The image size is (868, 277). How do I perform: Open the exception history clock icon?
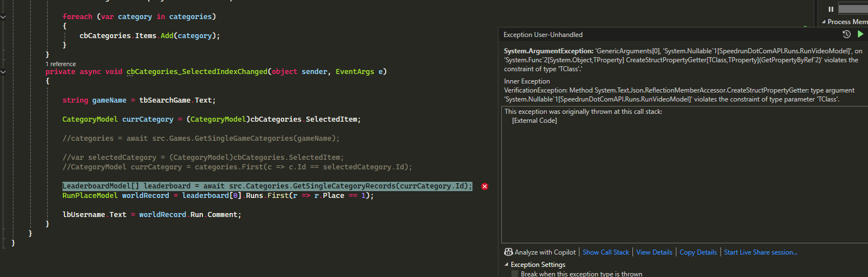coord(847,35)
